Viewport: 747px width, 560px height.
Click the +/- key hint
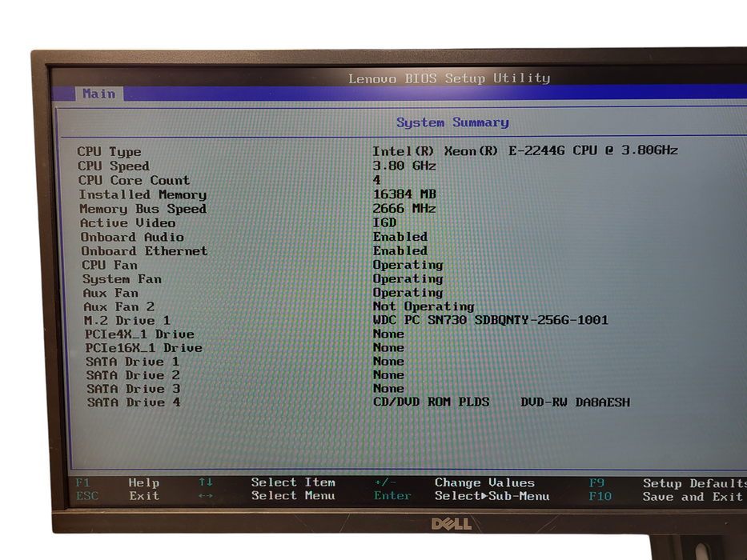click(x=385, y=482)
